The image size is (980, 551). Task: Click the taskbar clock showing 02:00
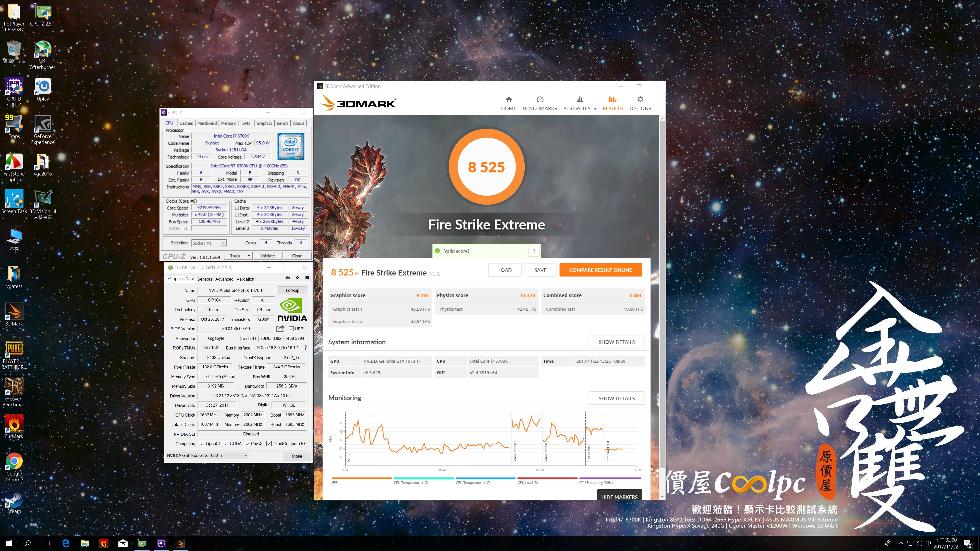click(x=946, y=543)
